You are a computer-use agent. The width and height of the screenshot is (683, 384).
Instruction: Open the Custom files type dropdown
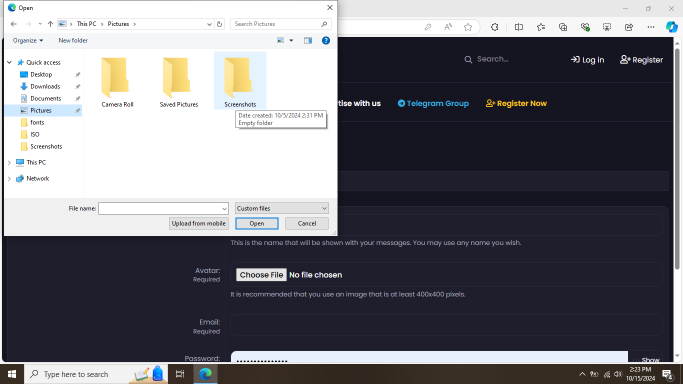point(282,209)
